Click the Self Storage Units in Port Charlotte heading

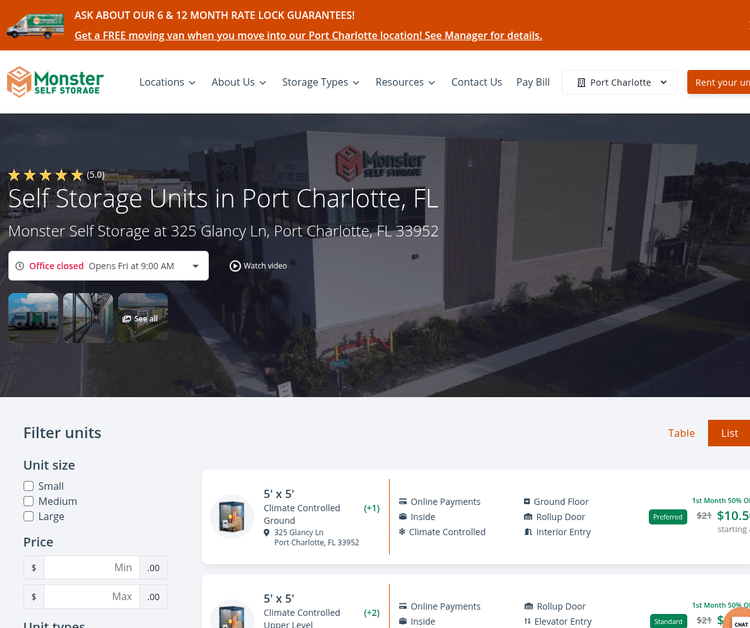(223, 198)
